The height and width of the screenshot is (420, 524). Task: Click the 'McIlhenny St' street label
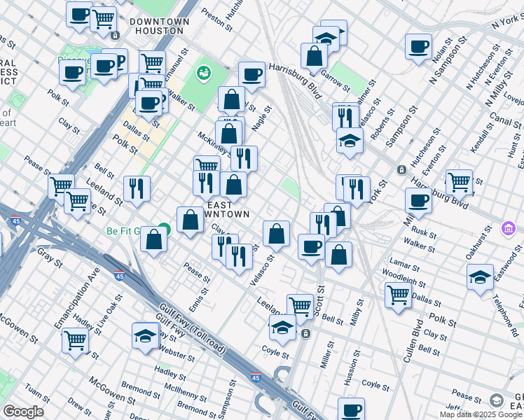(x=186, y=392)
